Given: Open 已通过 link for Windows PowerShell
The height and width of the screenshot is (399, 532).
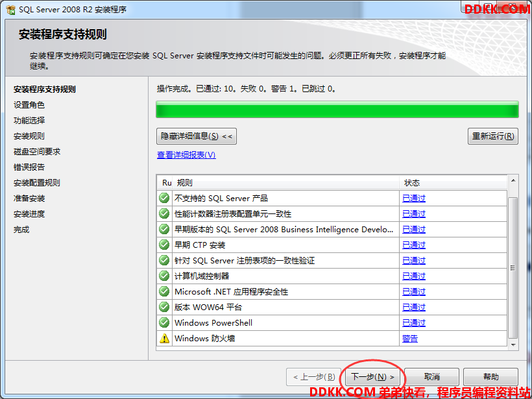Looking at the screenshot, I should (x=413, y=323).
